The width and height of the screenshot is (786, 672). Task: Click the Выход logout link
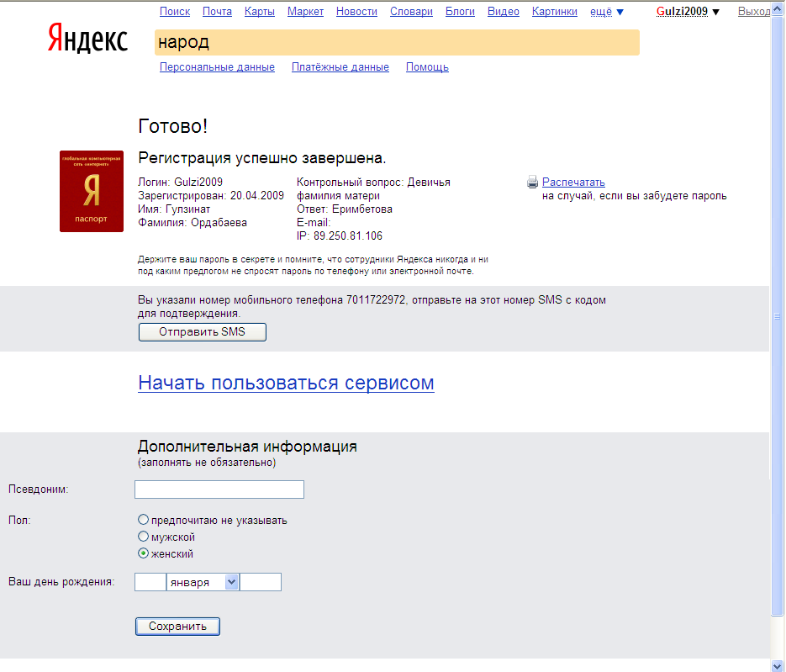754,12
